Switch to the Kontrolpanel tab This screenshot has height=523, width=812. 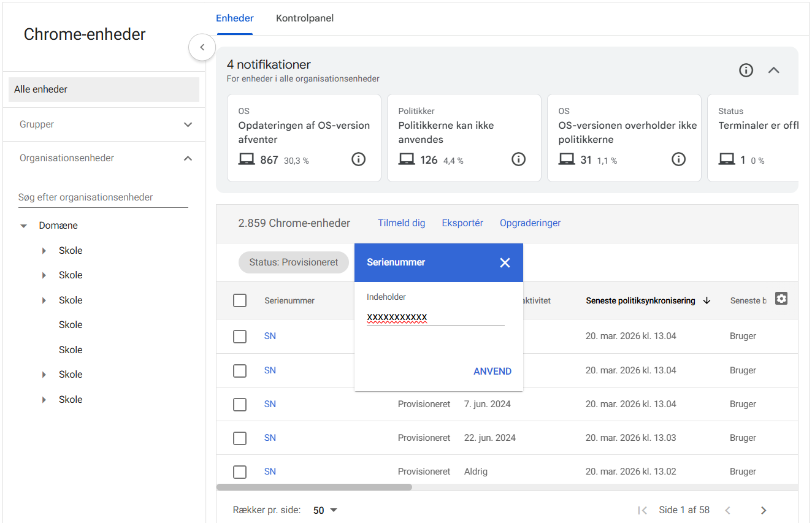[305, 18]
